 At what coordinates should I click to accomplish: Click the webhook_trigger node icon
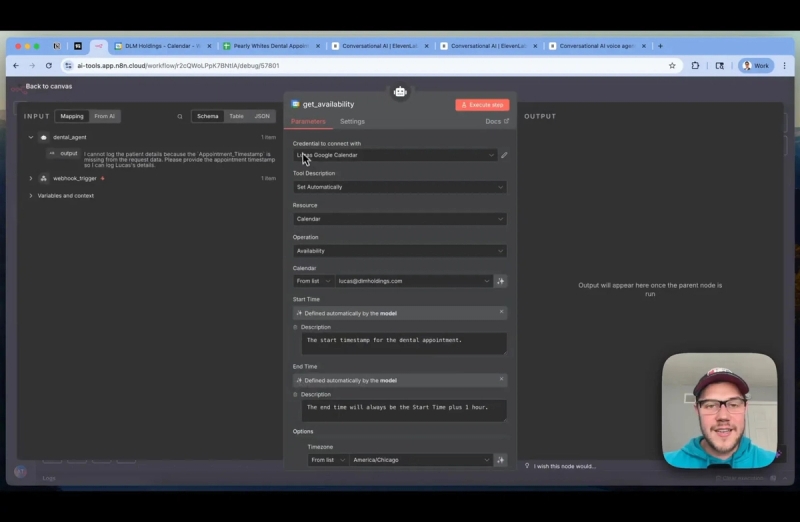(44, 178)
